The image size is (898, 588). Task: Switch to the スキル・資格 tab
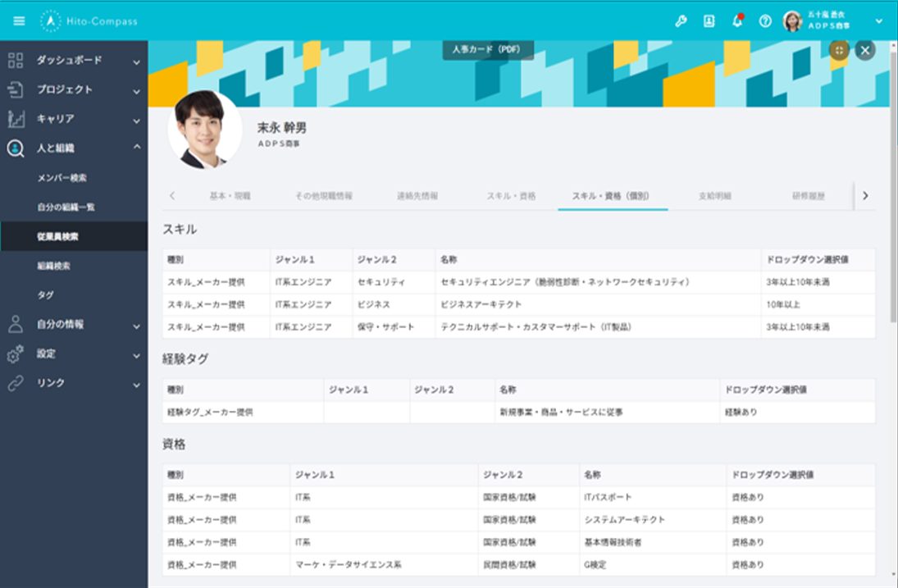point(511,196)
